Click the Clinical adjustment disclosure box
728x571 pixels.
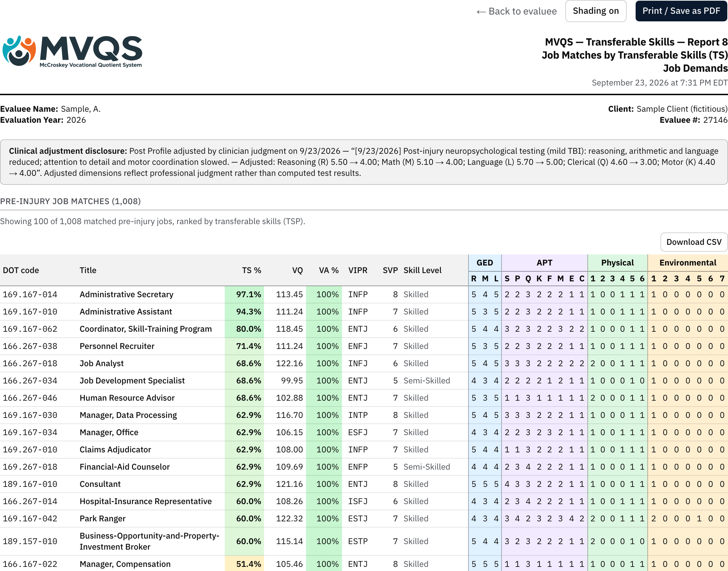point(364,162)
